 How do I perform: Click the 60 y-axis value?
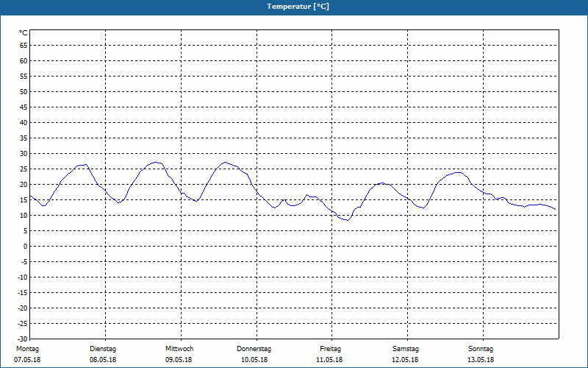tap(24, 61)
